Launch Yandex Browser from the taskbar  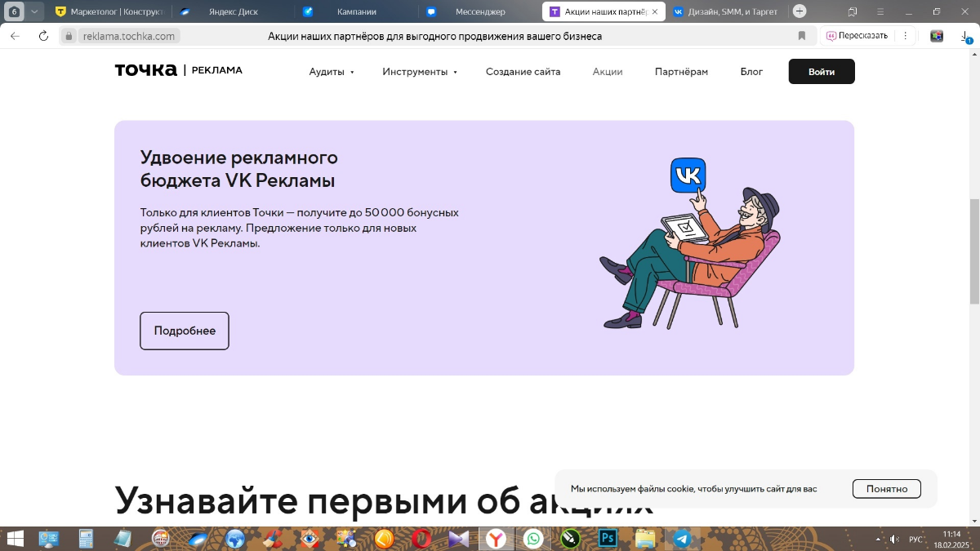point(495,539)
